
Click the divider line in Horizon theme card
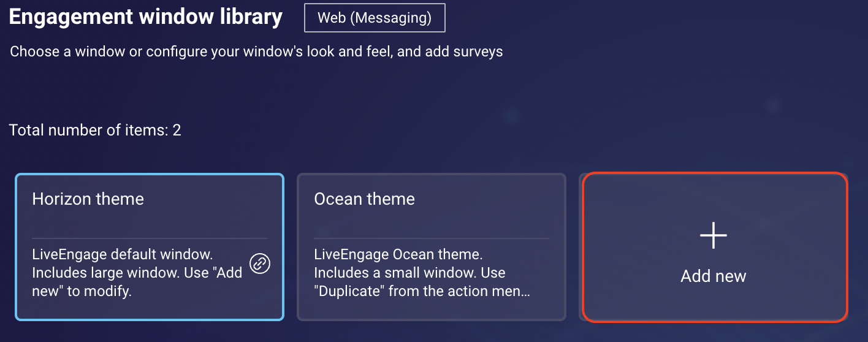[150, 238]
